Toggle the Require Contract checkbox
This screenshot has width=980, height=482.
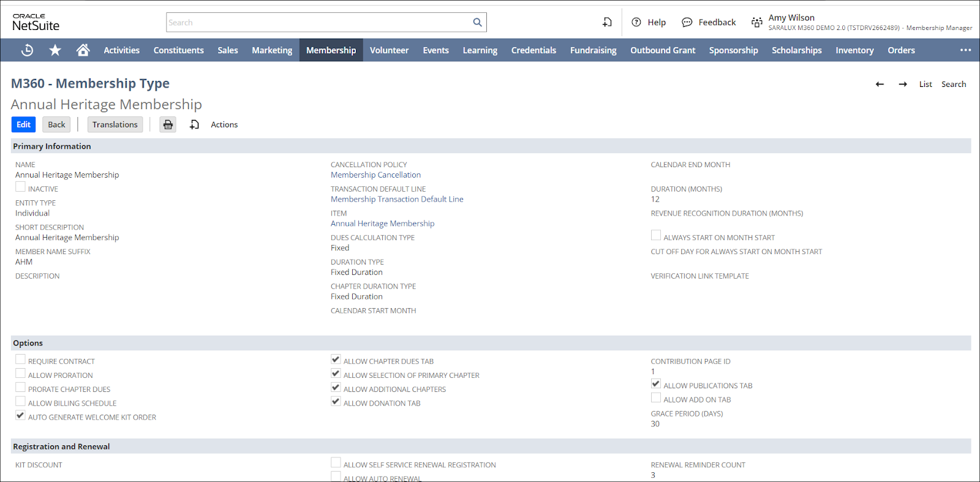[x=21, y=360]
